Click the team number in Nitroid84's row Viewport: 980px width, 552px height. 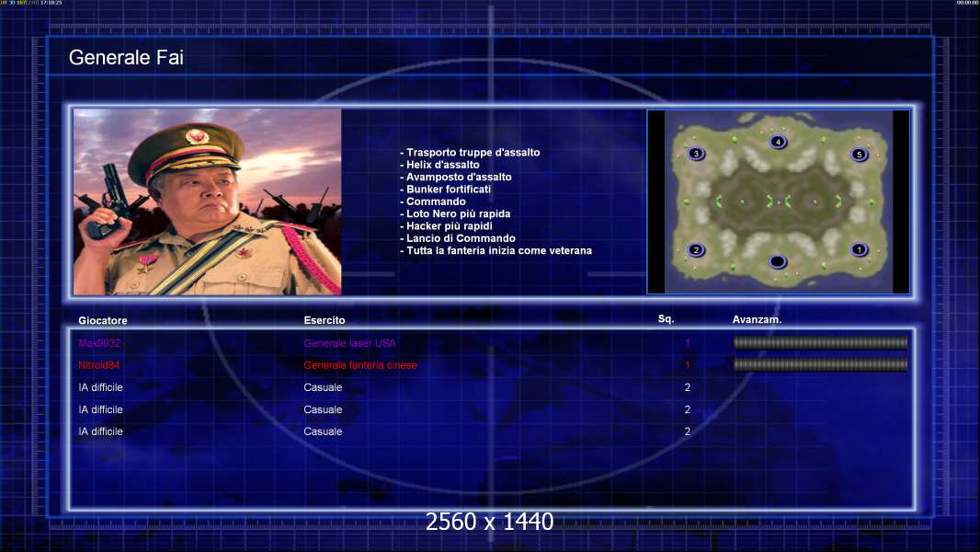(x=688, y=365)
